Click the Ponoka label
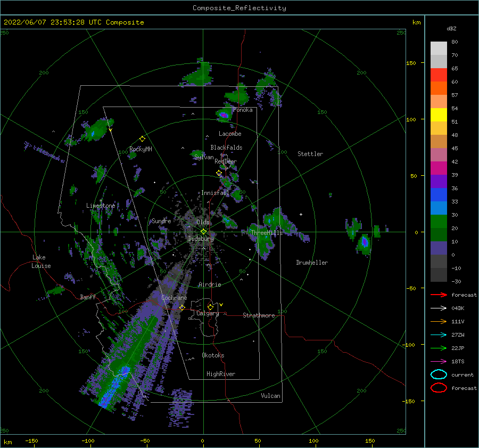This screenshot has height=448, width=479. coord(243,110)
